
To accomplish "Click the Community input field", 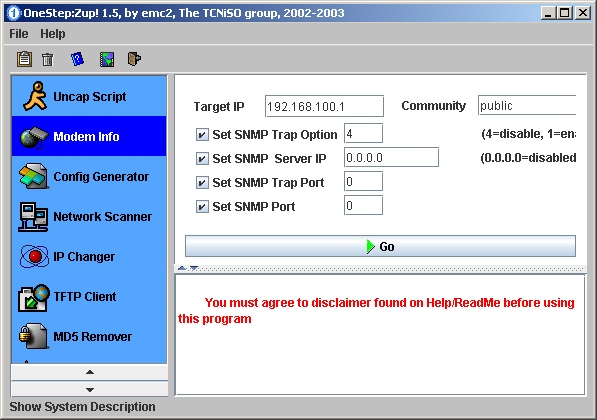I will (527, 105).
